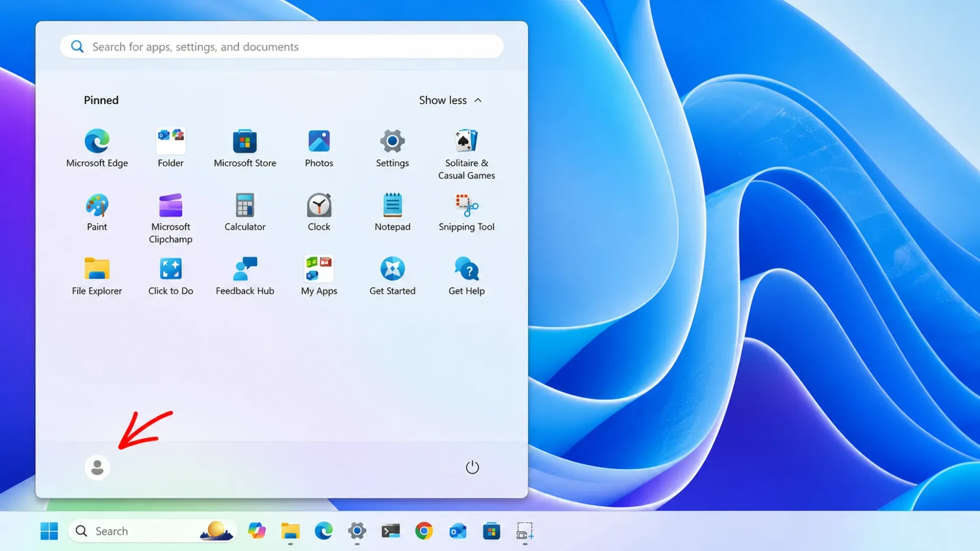Open Copilot from the taskbar
Screen dimensions: 980x551
coord(257,531)
